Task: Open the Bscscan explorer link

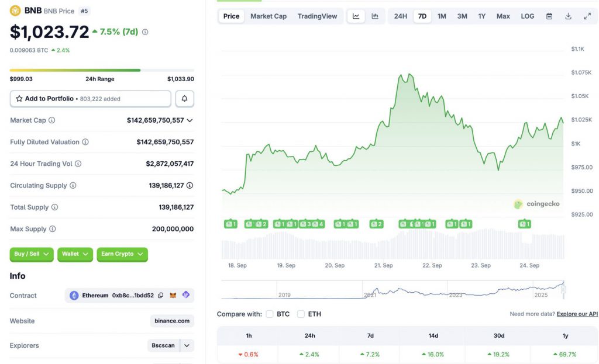Action: tap(163, 345)
